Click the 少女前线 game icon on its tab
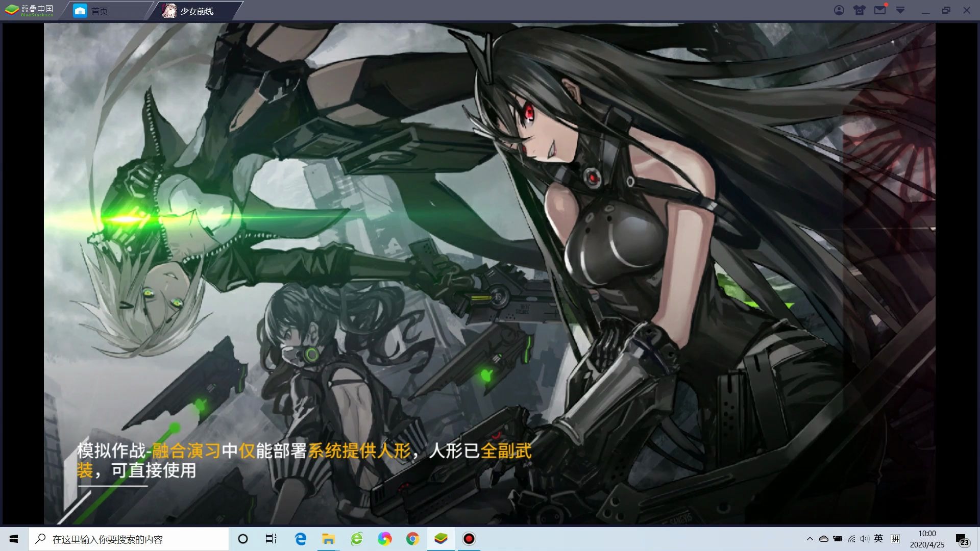Viewport: 980px width, 551px height. (169, 10)
